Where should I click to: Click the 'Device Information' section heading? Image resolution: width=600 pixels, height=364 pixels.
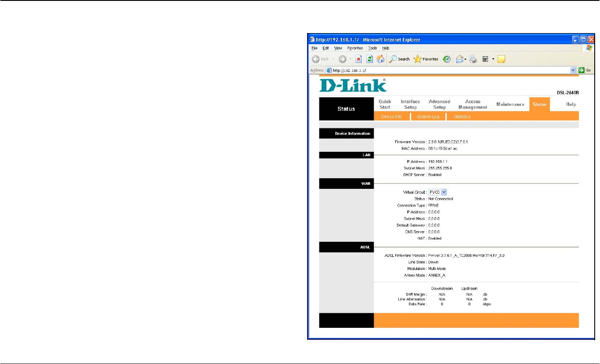(352, 134)
